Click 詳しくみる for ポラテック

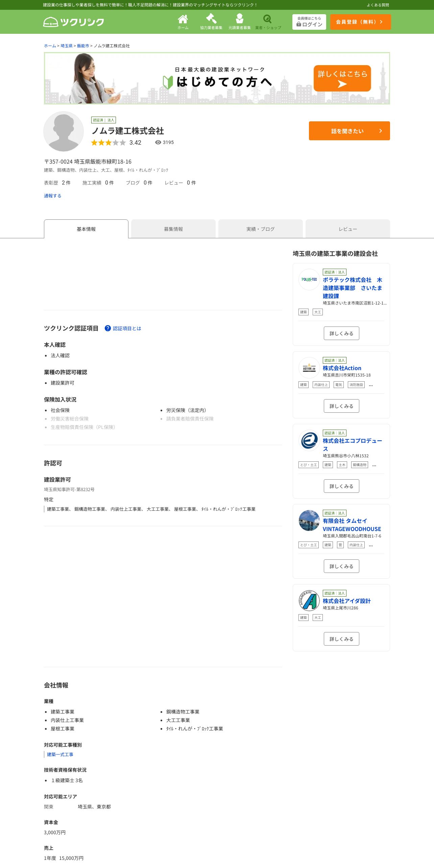(x=341, y=333)
